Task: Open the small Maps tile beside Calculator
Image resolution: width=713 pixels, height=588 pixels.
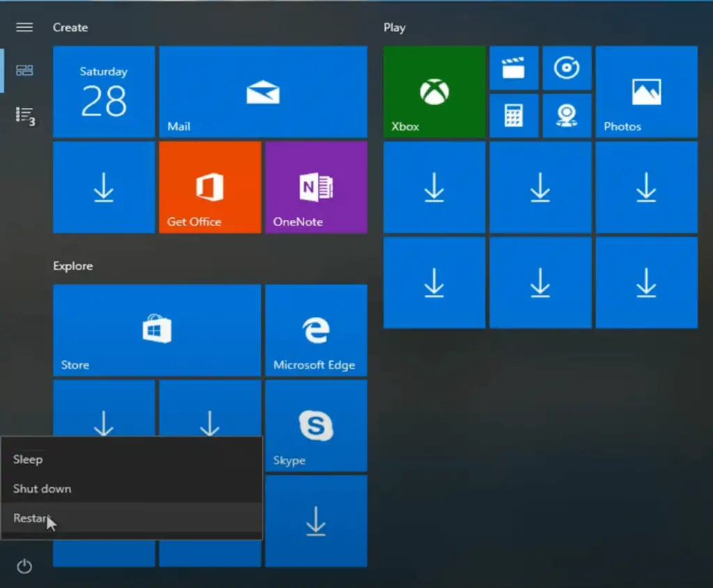Action: tap(567, 116)
